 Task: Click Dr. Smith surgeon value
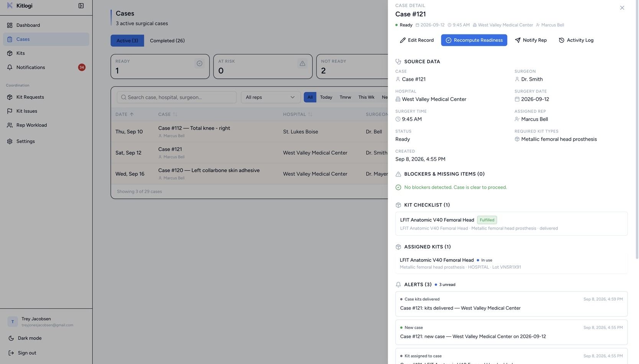[x=532, y=79]
